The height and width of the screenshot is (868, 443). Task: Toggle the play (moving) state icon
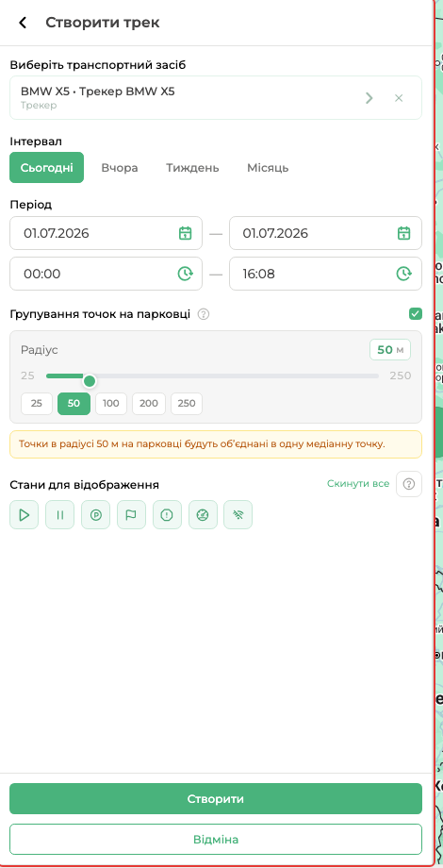(x=24, y=515)
